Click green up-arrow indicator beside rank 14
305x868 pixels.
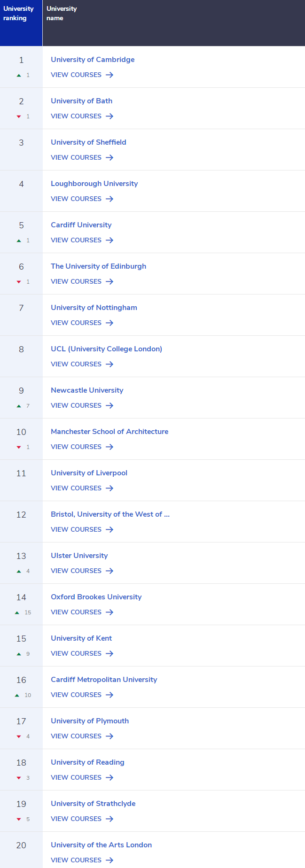17,612
